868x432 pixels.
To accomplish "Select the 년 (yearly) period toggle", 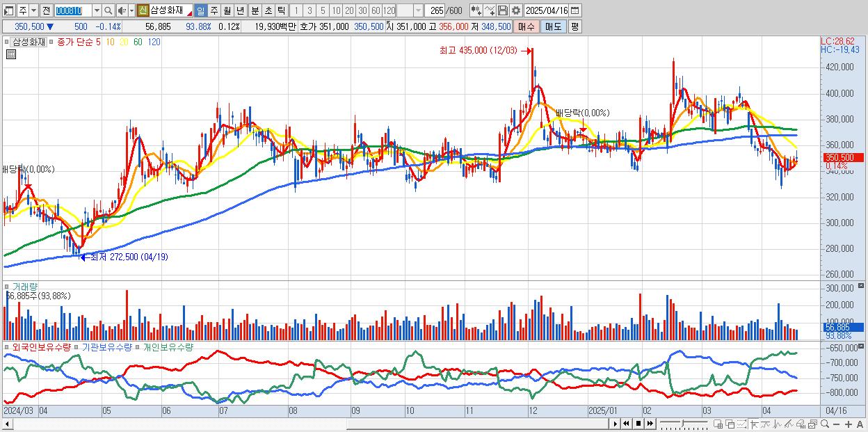I will point(240,10).
